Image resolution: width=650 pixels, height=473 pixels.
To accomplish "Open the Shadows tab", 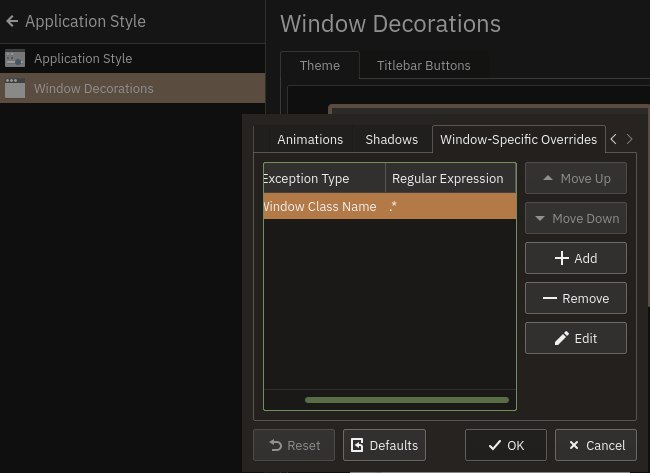I will (x=392, y=140).
